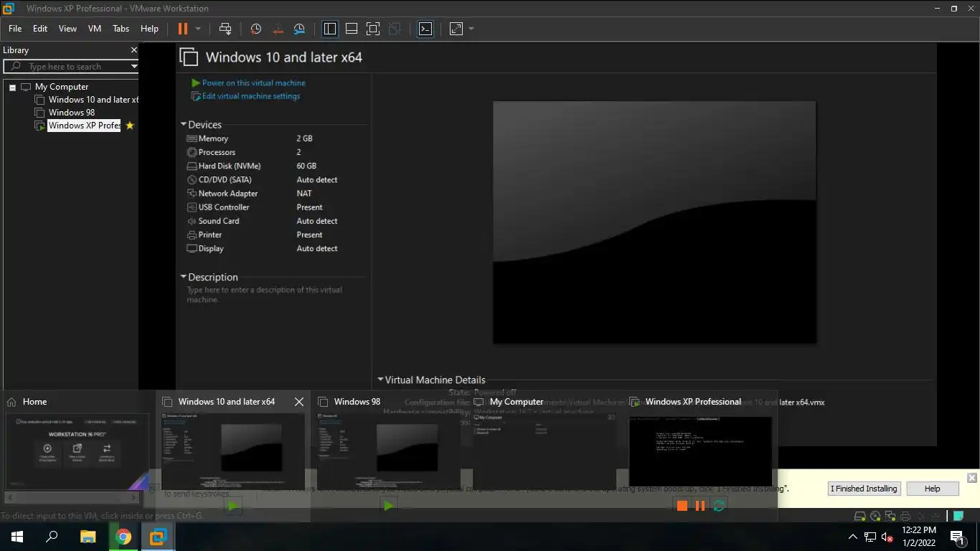
Task: Select Windows 10 and later x64 in library
Action: pos(93,100)
